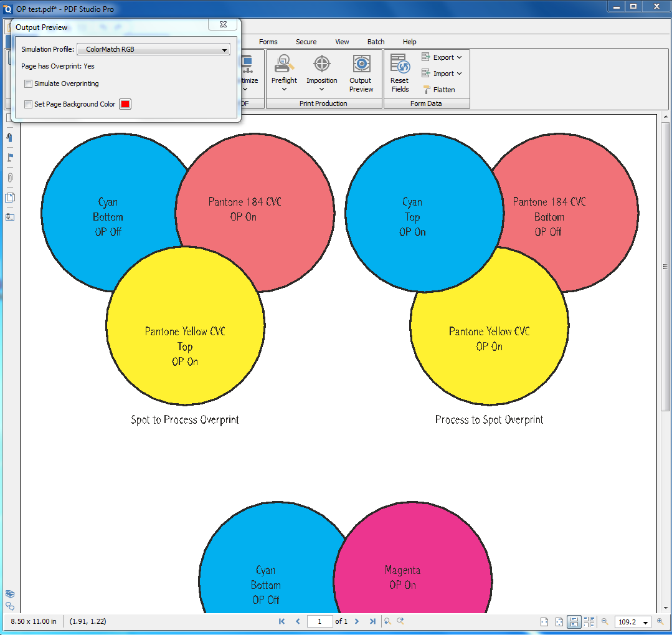
Task: Click the Reset Fields button
Action: (399, 72)
